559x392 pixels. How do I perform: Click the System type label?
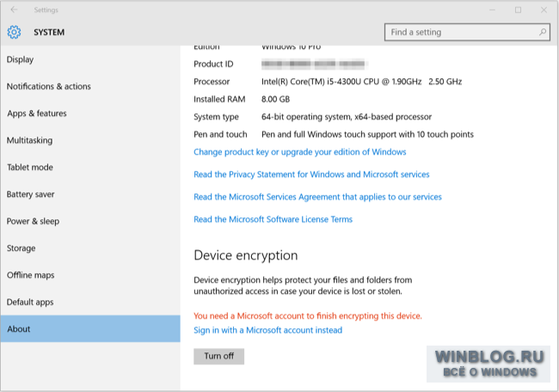pos(217,117)
